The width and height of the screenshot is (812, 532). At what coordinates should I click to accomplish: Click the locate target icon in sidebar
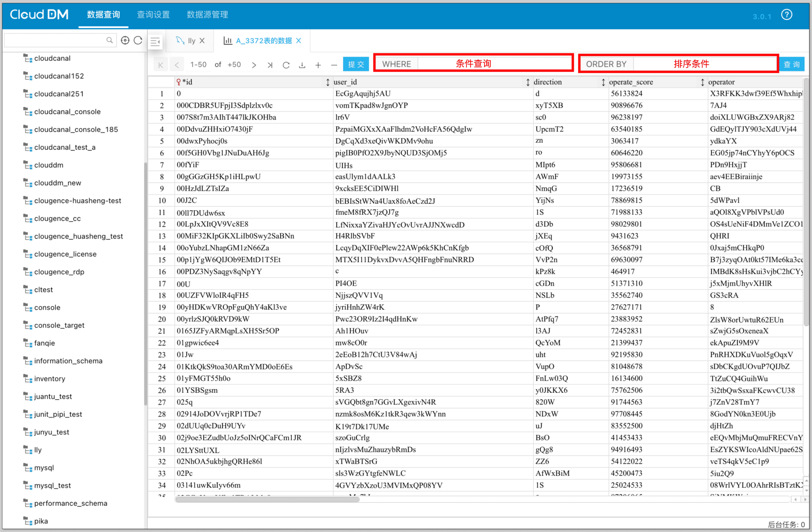125,40
